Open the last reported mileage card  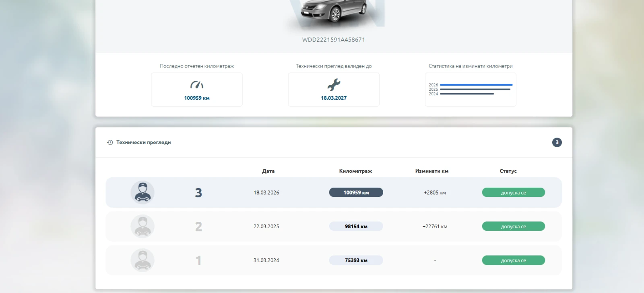click(197, 90)
